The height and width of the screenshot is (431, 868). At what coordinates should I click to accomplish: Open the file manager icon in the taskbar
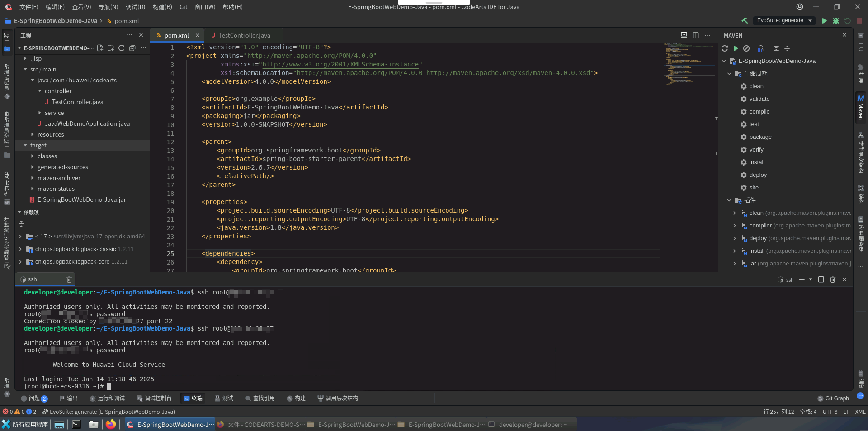point(94,424)
